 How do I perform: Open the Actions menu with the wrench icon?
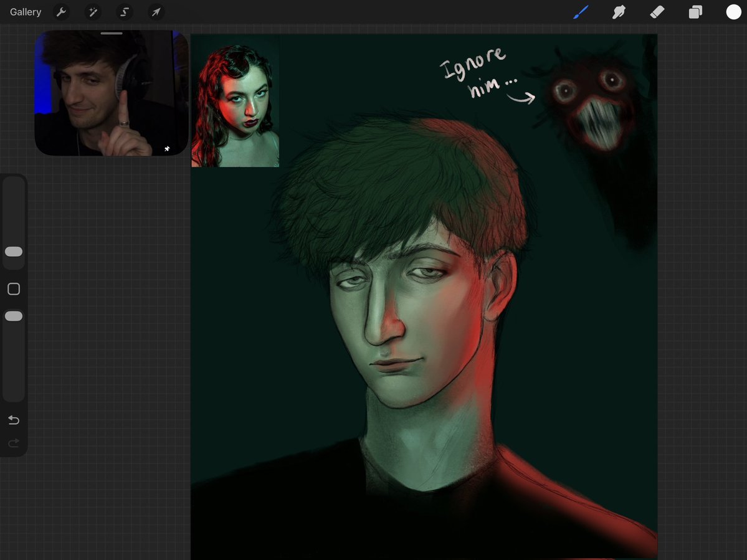[60, 12]
